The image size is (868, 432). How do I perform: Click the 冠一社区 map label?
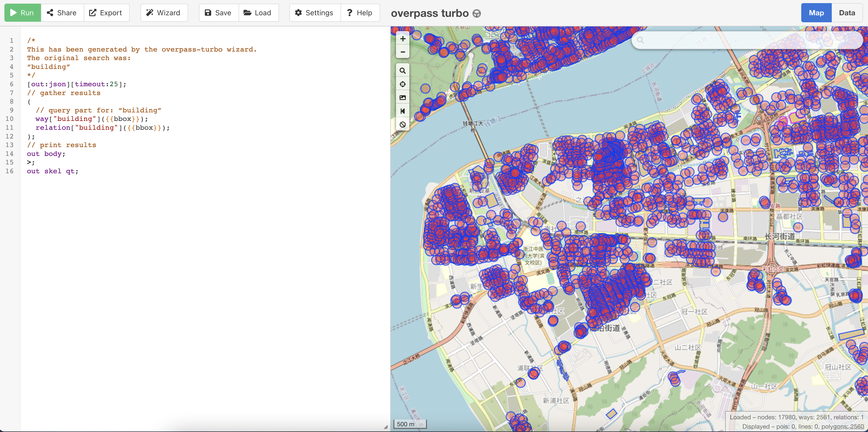[x=694, y=312]
